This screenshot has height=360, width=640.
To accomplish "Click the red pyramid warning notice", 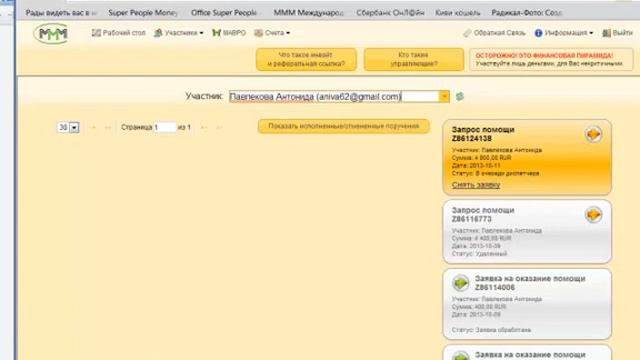I will (x=551, y=59).
